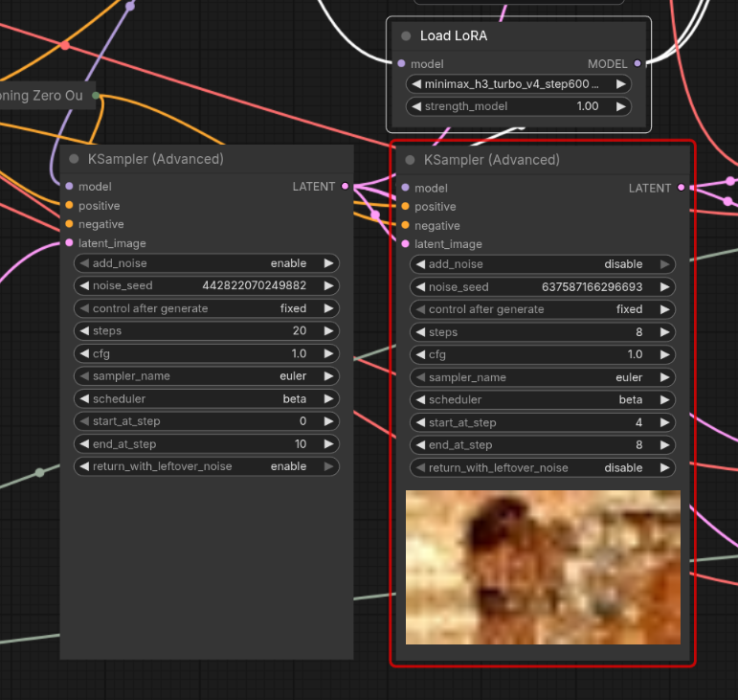Screen dimensions: 738x700
Task: Click the left KSampler latent_image input socket
Action: [x=69, y=243]
